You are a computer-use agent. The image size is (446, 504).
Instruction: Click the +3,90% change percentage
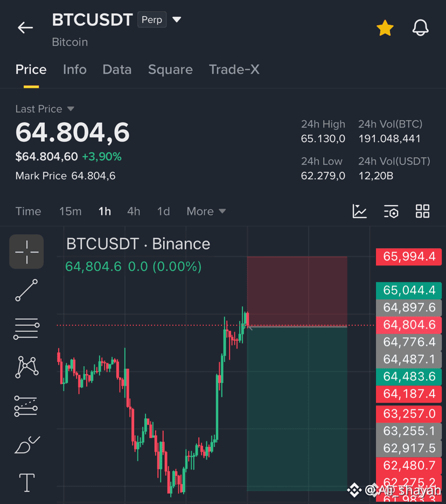102,157
